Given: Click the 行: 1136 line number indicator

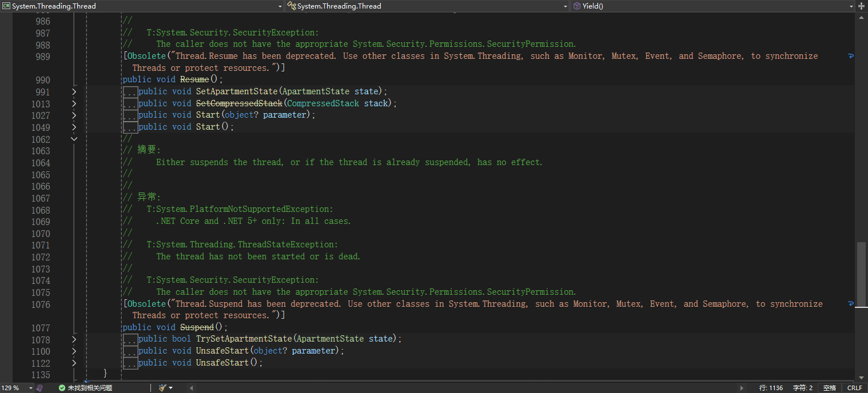Looking at the screenshot, I should (771, 388).
